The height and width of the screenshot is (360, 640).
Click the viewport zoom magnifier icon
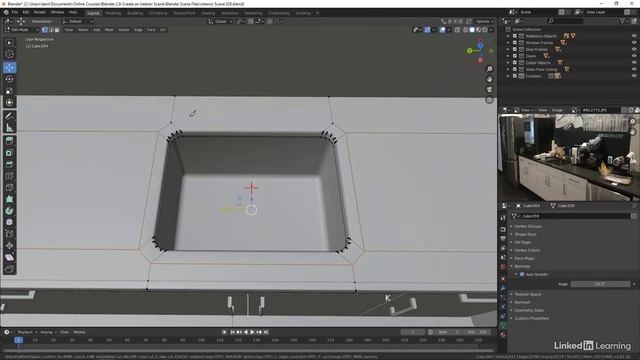point(489,69)
